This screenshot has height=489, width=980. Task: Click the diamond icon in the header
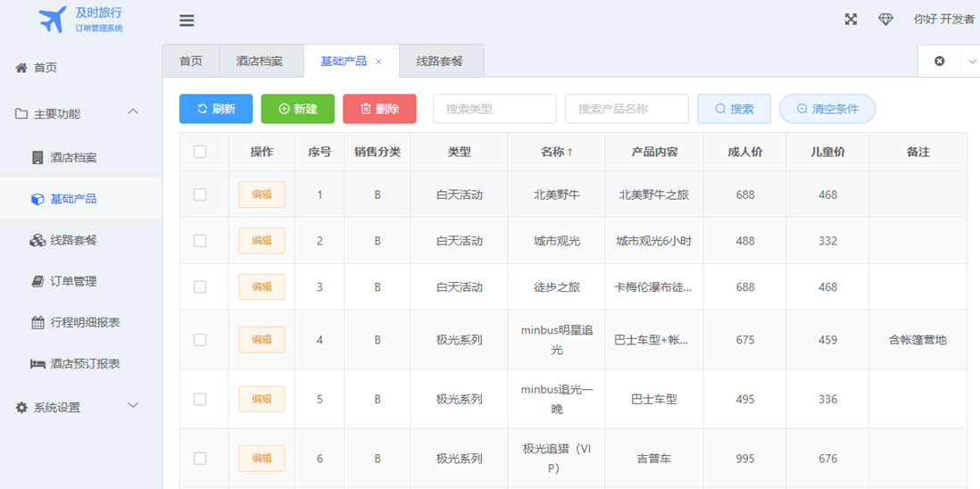[885, 20]
